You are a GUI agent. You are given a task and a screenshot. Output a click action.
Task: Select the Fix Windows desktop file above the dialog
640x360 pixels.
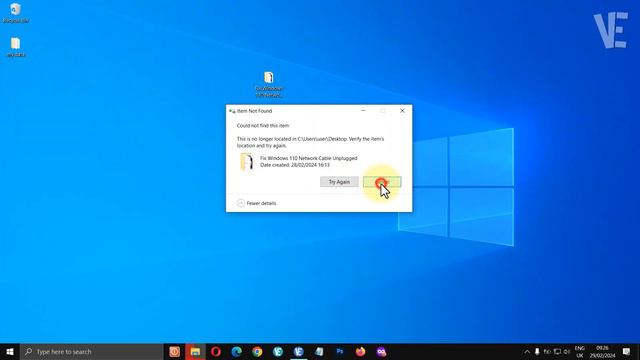tap(269, 84)
